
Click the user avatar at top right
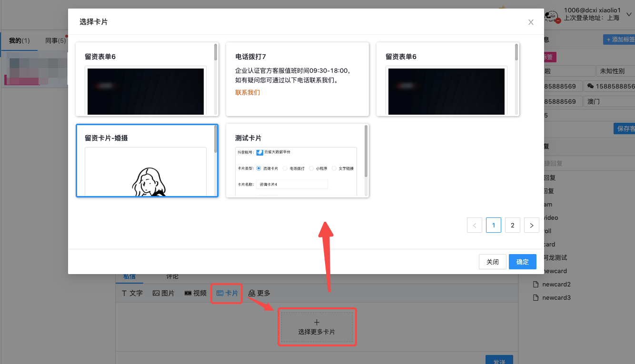(x=552, y=16)
